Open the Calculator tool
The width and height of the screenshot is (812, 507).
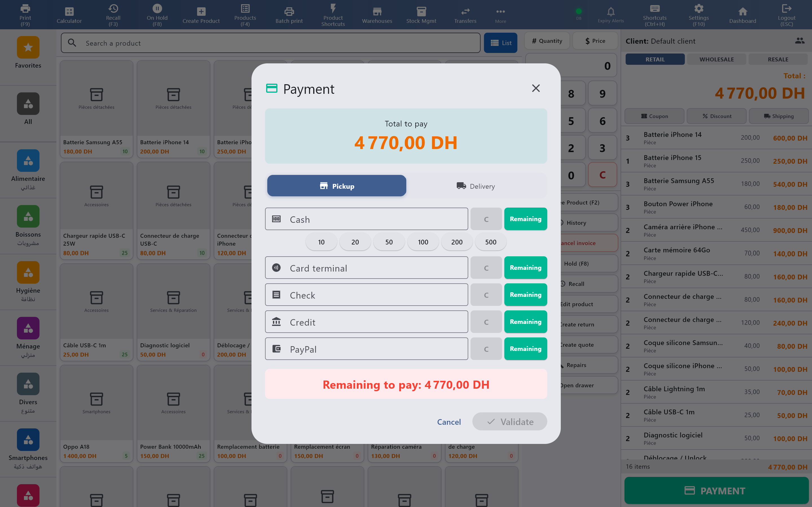[x=69, y=14]
